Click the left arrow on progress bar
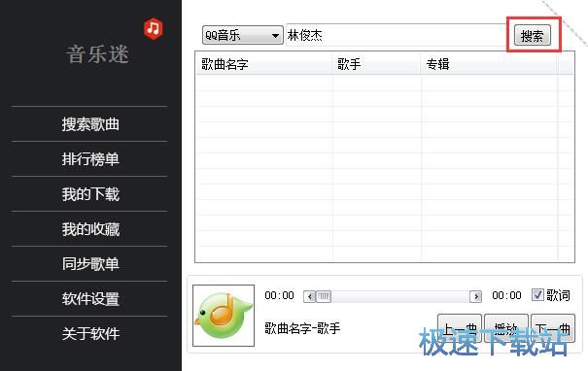588x371 pixels. [309, 296]
